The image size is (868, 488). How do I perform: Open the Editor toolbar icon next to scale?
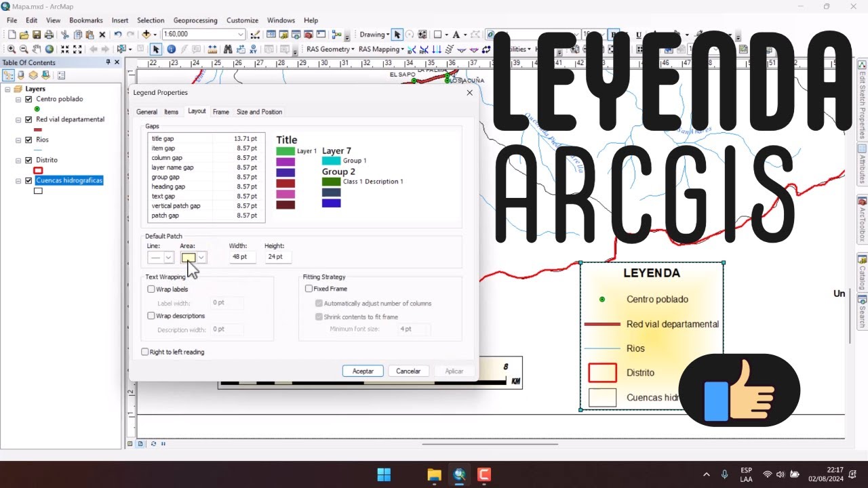point(256,35)
